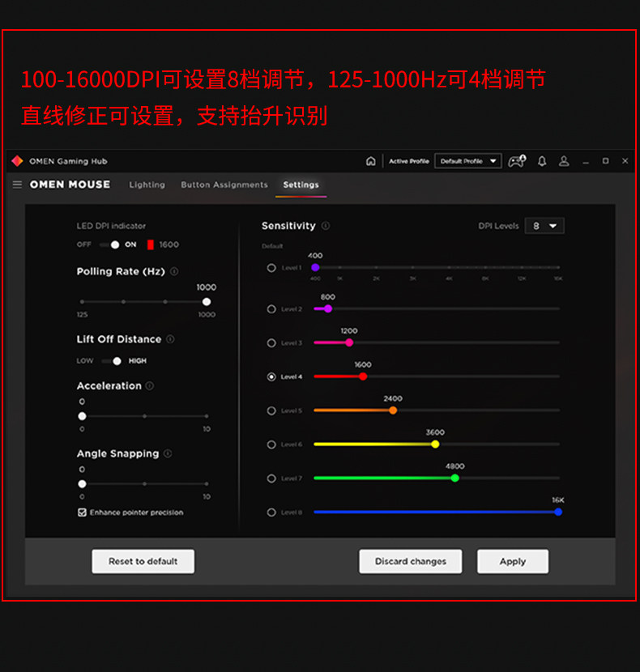
Task: Click the OMEN Gaming Hub title text
Action: tap(68, 161)
